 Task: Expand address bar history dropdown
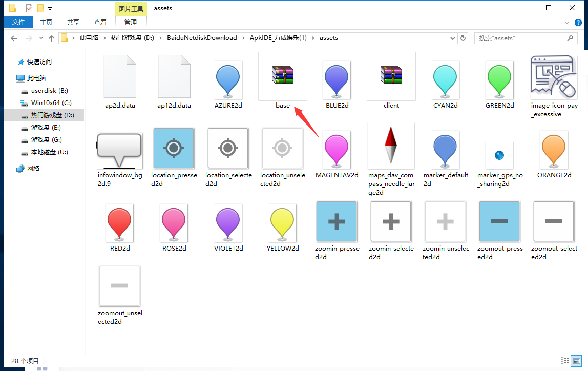pyautogui.click(x=453, y=38)
